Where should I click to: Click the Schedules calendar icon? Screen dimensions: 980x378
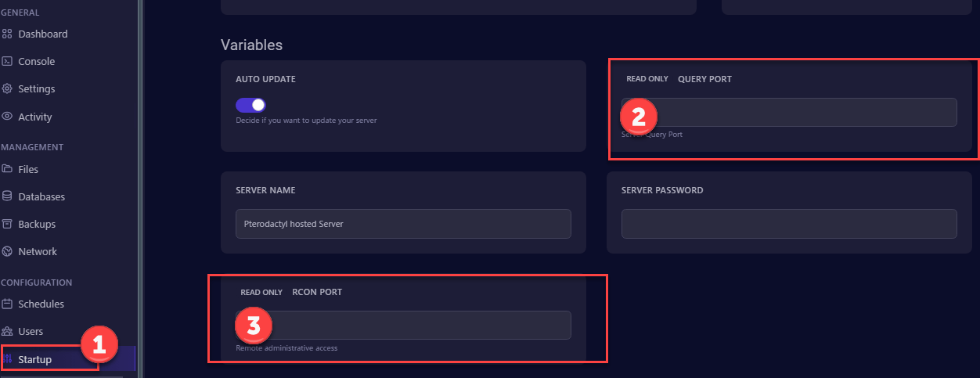point(7,304)
